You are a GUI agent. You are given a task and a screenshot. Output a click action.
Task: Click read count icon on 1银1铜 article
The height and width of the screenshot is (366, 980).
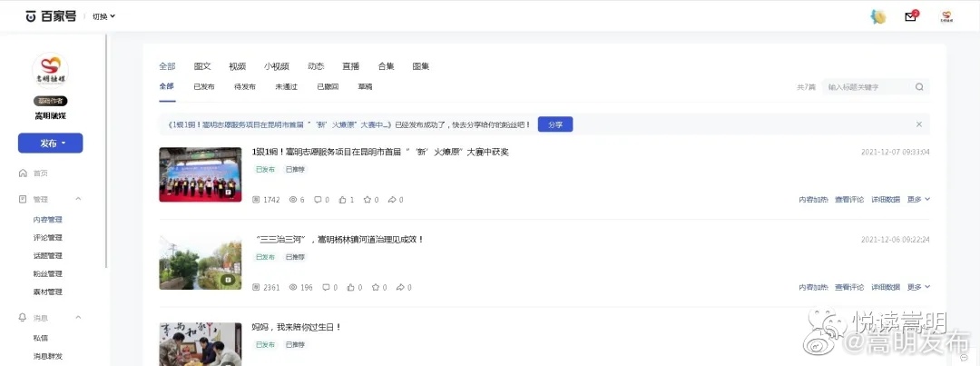256,200
